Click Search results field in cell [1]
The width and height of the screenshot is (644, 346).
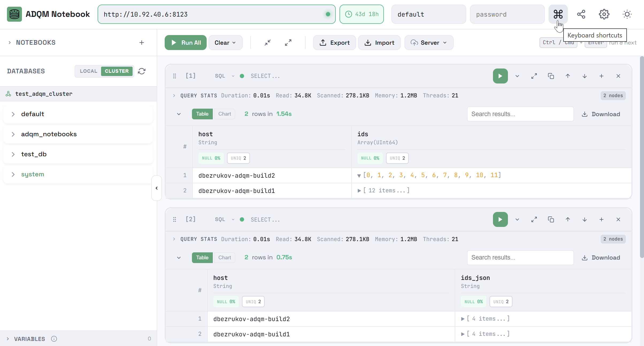[520, 114]
